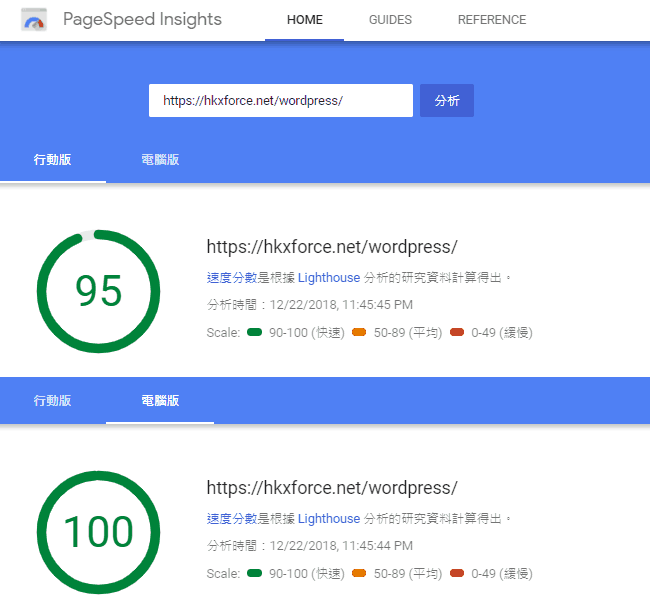Click 90-100 (快速) label in mobile result

[x=307, y=333]
